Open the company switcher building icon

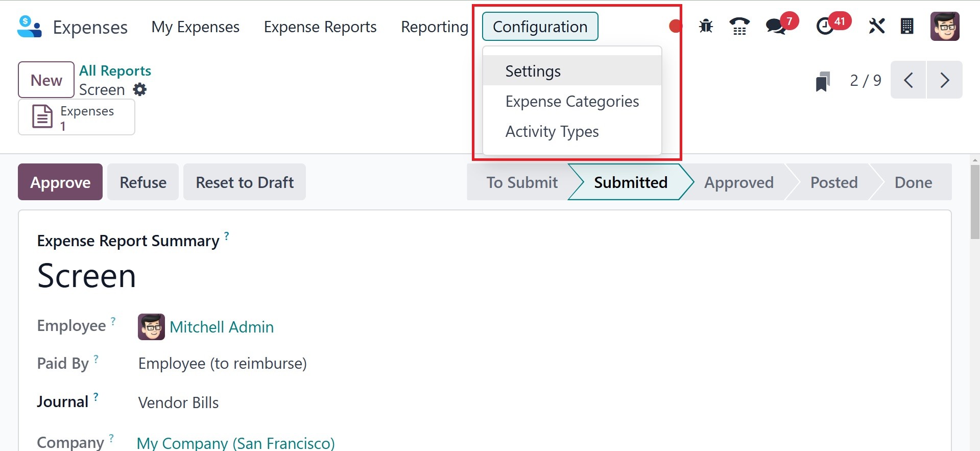(907, 26)
